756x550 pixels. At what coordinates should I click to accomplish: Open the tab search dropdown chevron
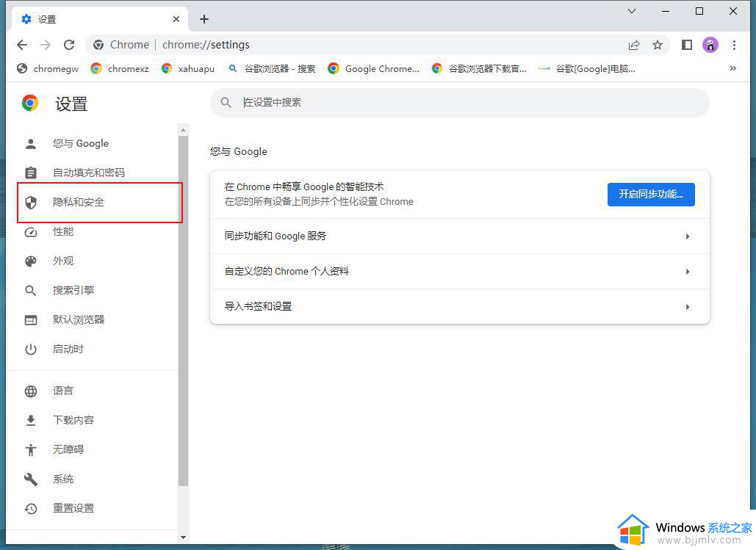point(632,10)
